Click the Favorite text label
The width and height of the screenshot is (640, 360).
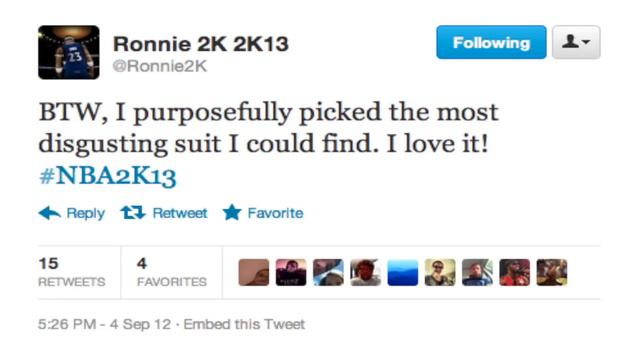[276, 213]
